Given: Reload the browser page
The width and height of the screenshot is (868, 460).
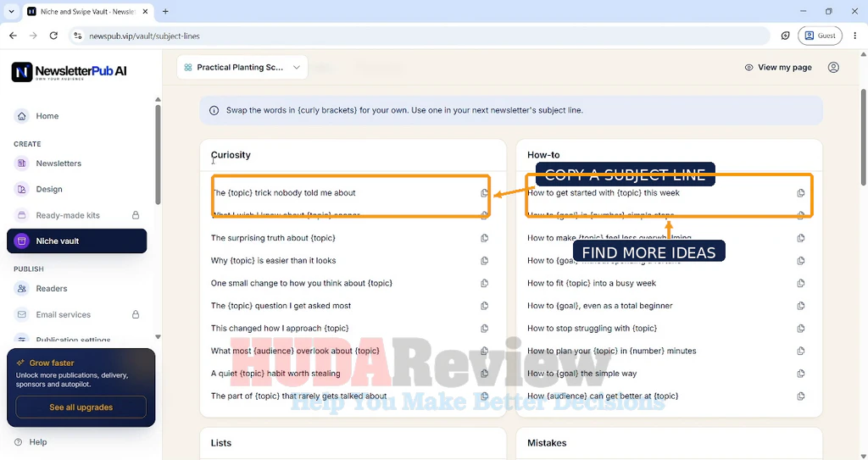Looking at the screenshot, I should pyautogui.click(x=53, y=36).
